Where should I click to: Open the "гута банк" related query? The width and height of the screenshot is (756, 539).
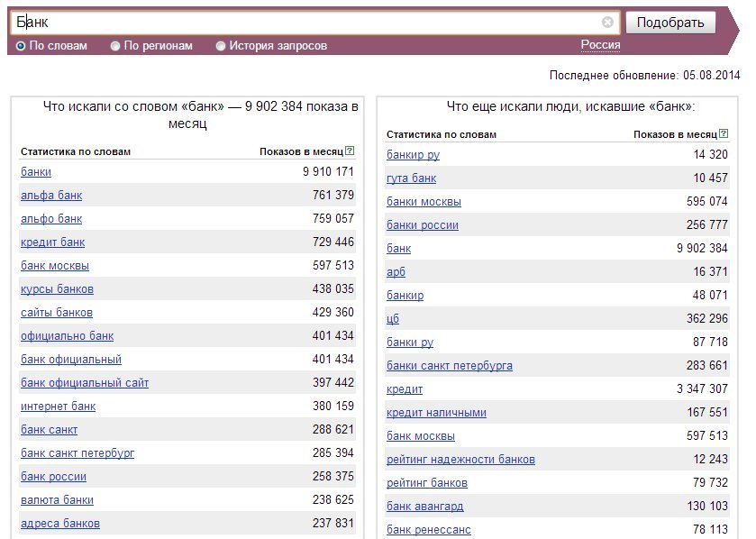click(411, 178)
